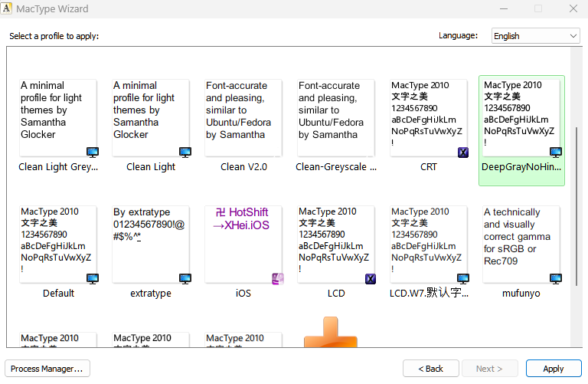Click the 'iOS' profile name

coord(243,293)
